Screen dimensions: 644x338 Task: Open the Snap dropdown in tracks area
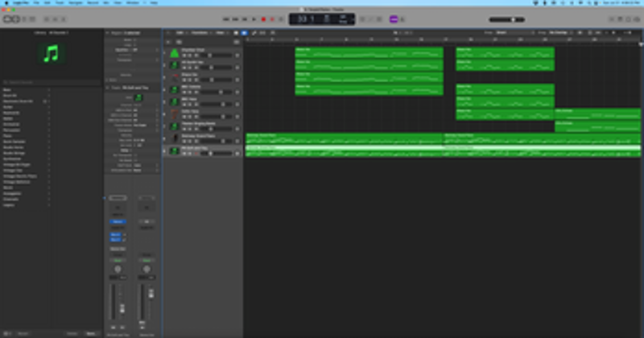coord(515,32)
